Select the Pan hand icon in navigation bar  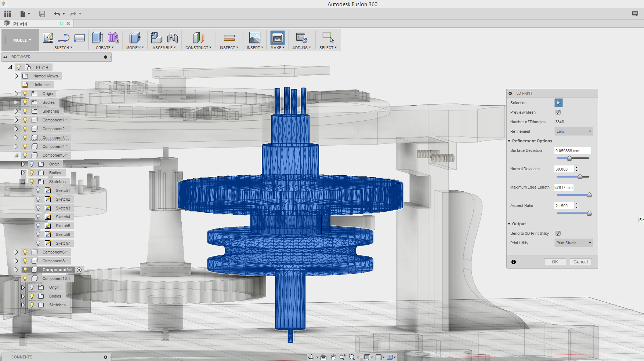tap(333, 357)
